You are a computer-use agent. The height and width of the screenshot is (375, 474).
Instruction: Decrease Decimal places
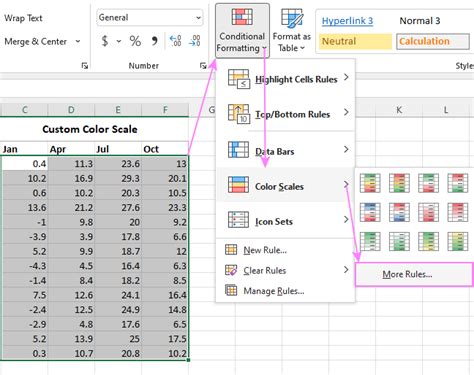click(195, 41)
